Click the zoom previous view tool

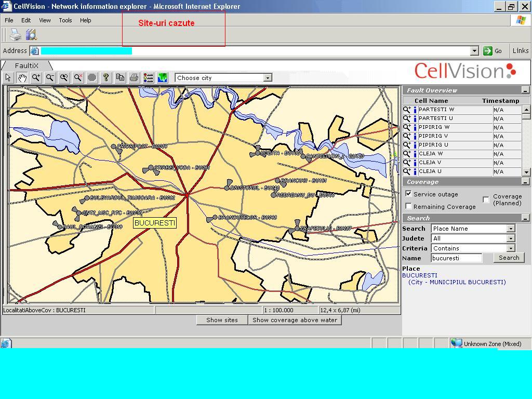click(64, 78)
